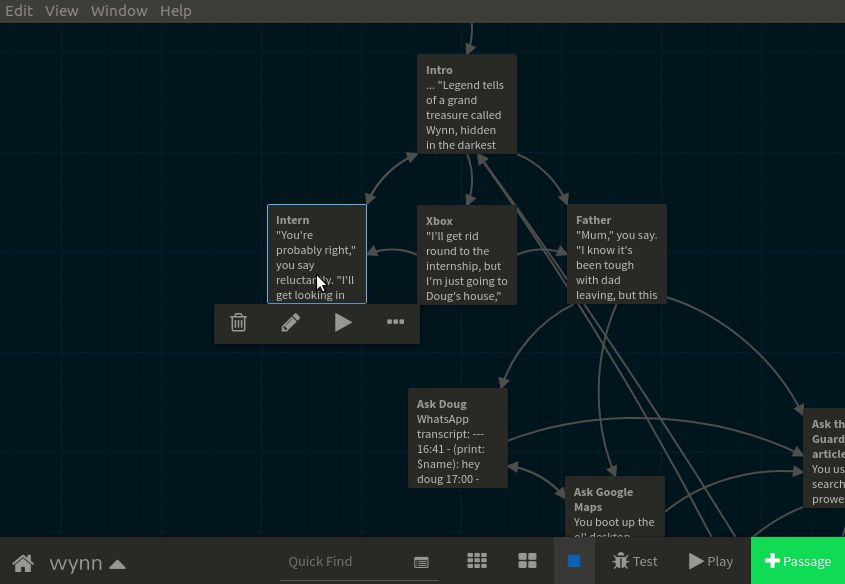
Task: Launch story in Test debug mode
Action: coord(635,561)
